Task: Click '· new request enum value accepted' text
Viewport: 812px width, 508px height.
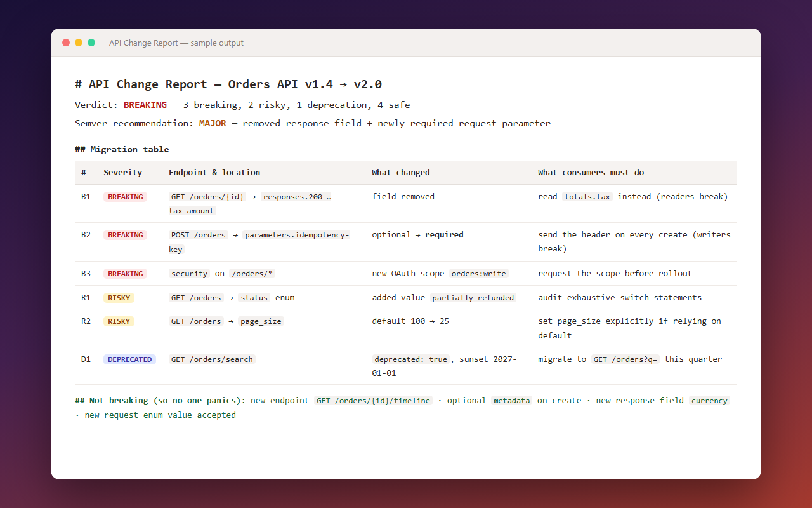Action: (155, 415)
